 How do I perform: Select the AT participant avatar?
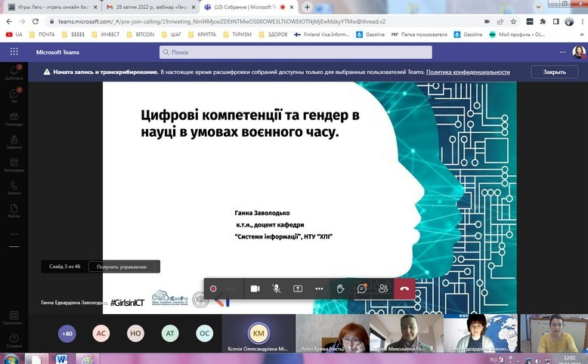[x=170, y=333]
